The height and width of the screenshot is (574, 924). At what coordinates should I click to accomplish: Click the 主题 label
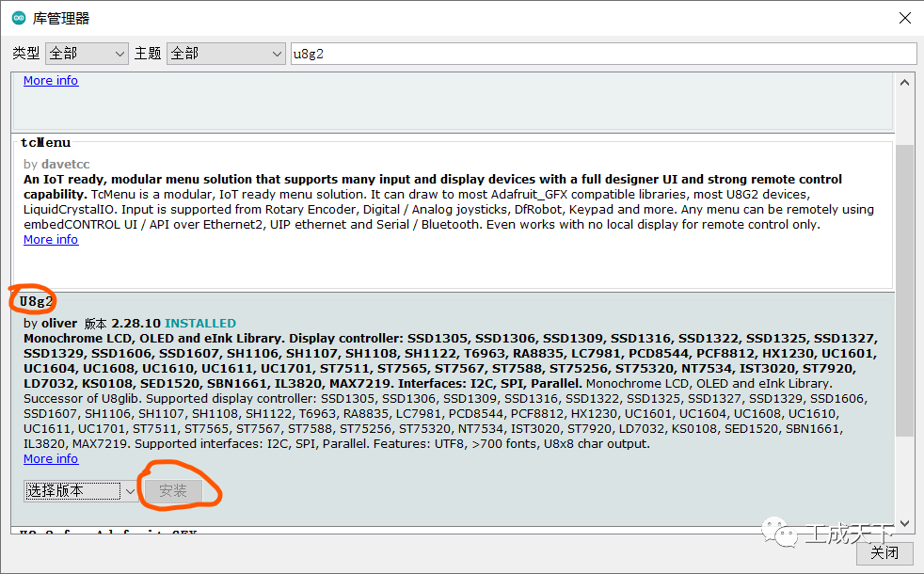[x=148, y=54]
